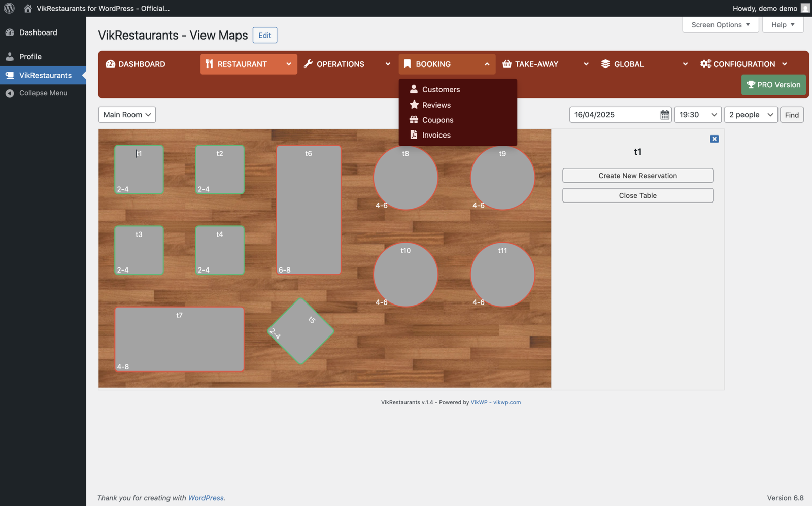Image resolution: width=812 pixels, height=506 pixels.
Task: Select the tall table t6 on the map
Action: coord(309,210)
